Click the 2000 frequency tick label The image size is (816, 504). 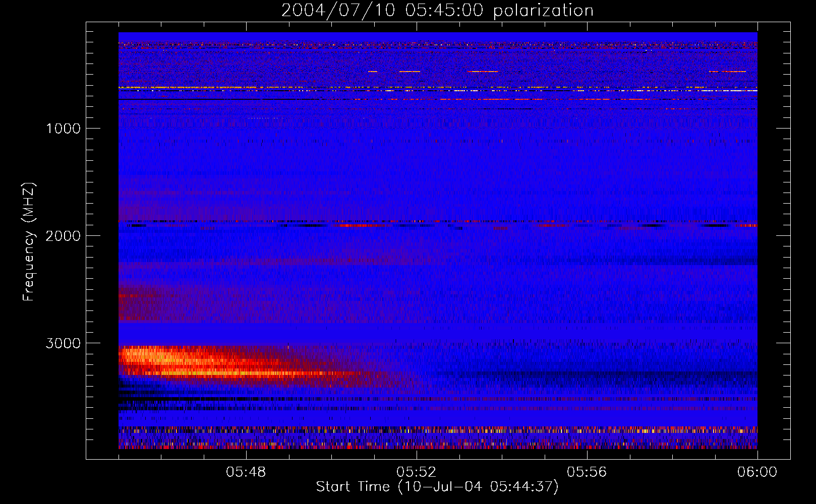point(64,236)
